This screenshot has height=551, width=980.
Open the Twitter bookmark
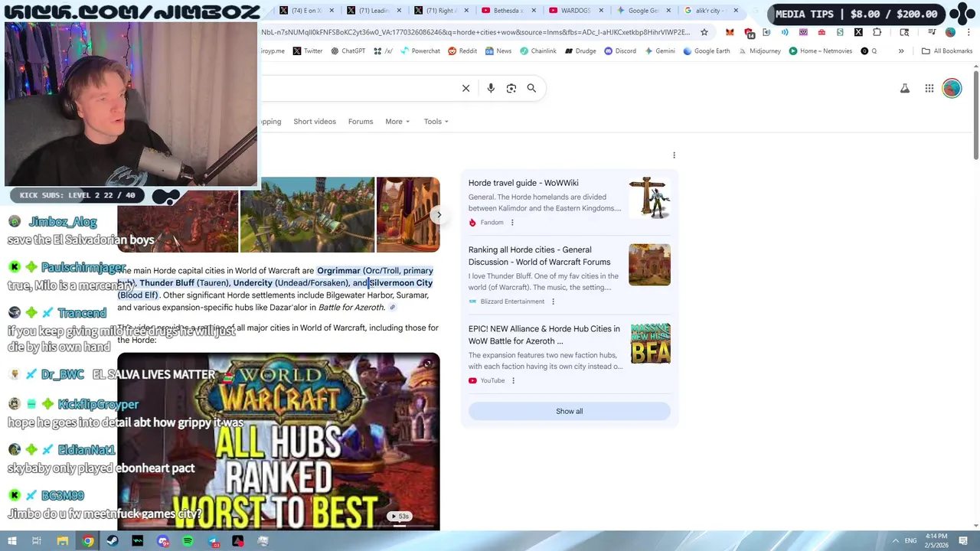[307, 51]
